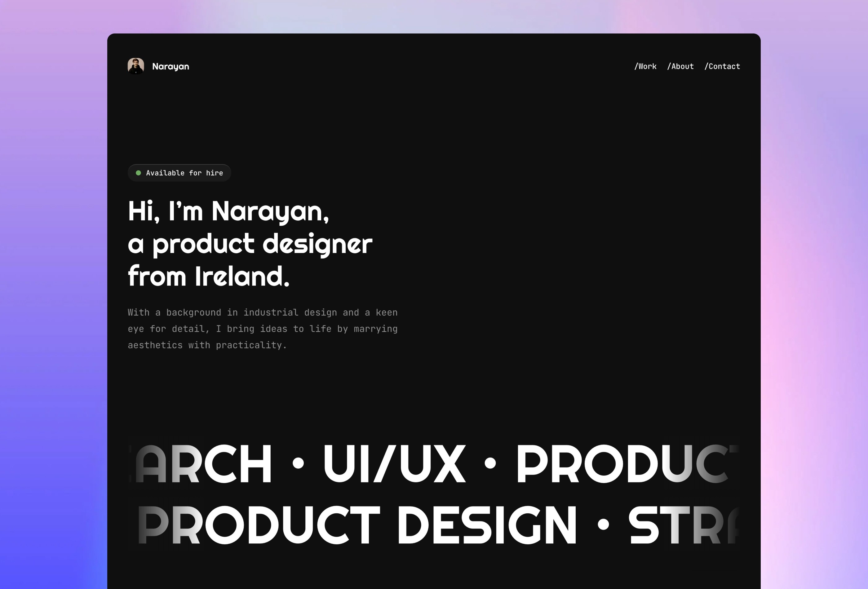Image resolution: width=868 pixels, height=589 pixels.
Task: Click the green 'Available for hire' status icon
Action: pyautogui.click(x=138, y=173)
